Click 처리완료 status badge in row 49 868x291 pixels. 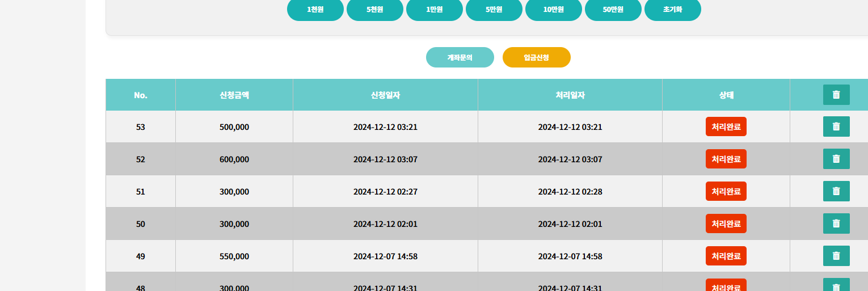[x=726, y=256]
